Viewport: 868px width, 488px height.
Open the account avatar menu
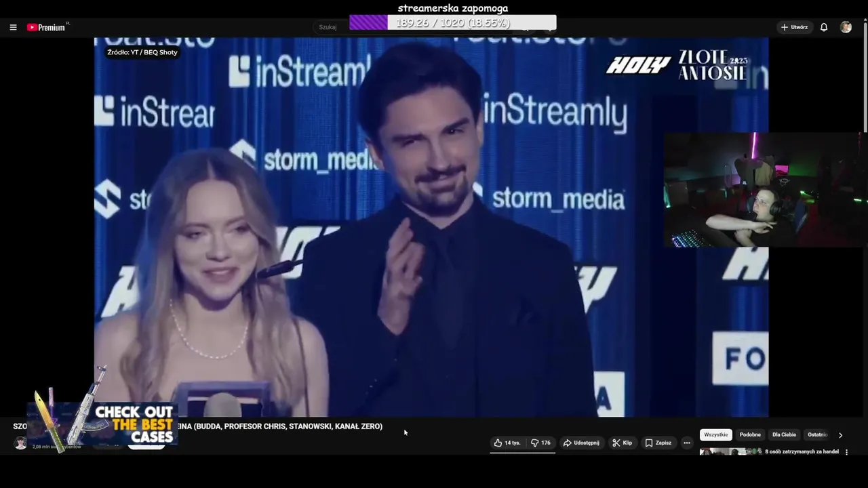[846, 27]
